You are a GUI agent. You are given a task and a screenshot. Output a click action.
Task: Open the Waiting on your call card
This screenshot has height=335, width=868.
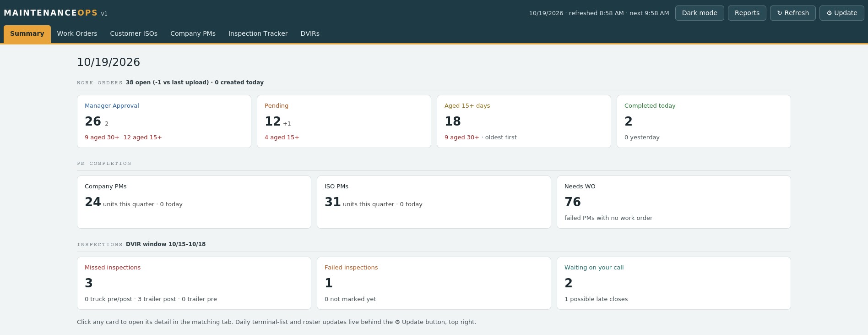pyautogui.click(x=674, y=283)
